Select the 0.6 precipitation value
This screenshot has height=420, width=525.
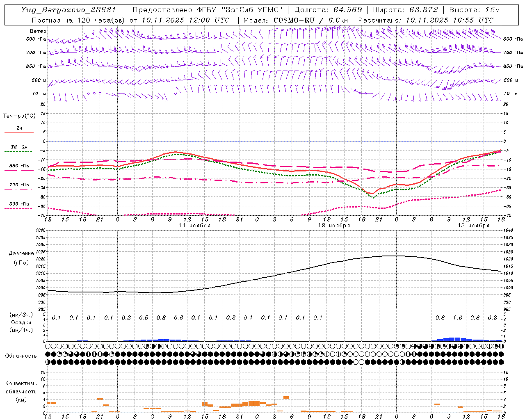click(178, 318)
